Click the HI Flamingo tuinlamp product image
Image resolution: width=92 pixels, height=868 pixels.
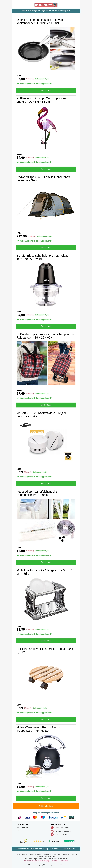coord(46,128)
